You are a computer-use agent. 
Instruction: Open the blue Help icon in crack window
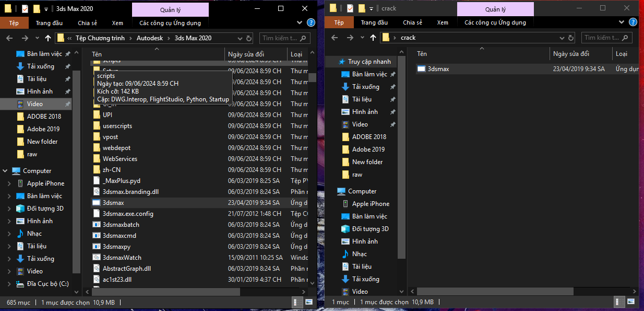633,22
